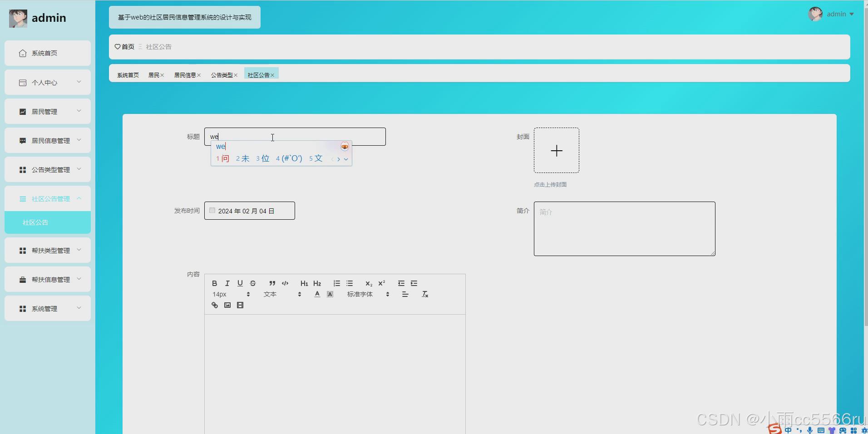This screenshot has width=868, height=434.
Task: Switch to 公告类型 tab
Action: coord(222,75)
